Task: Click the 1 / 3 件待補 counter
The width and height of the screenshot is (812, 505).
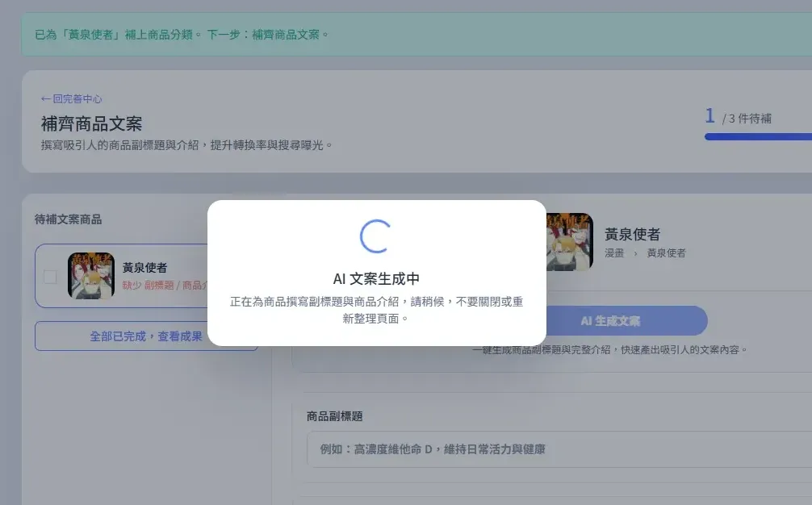Action: [738, 117]
